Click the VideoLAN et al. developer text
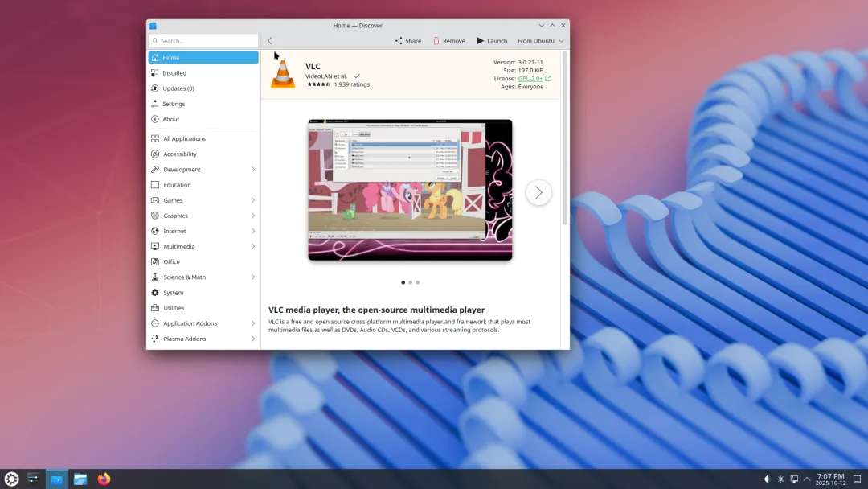The image size is (868, 489). [x=326, y=76]
